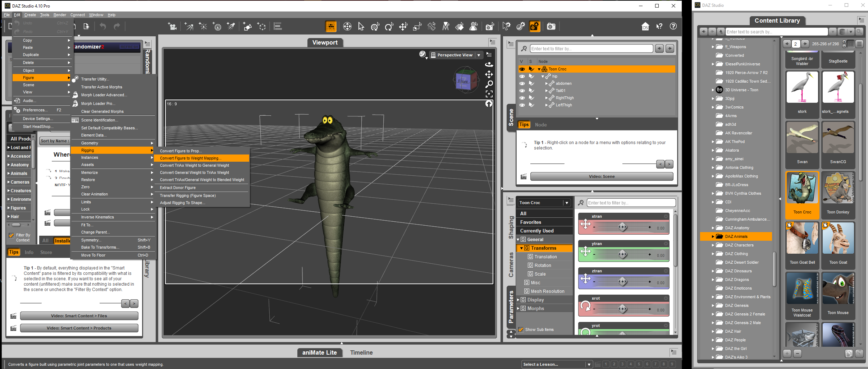Open the Help question mark icon
This screenshot has height=369, width=868.
point(673,26)
